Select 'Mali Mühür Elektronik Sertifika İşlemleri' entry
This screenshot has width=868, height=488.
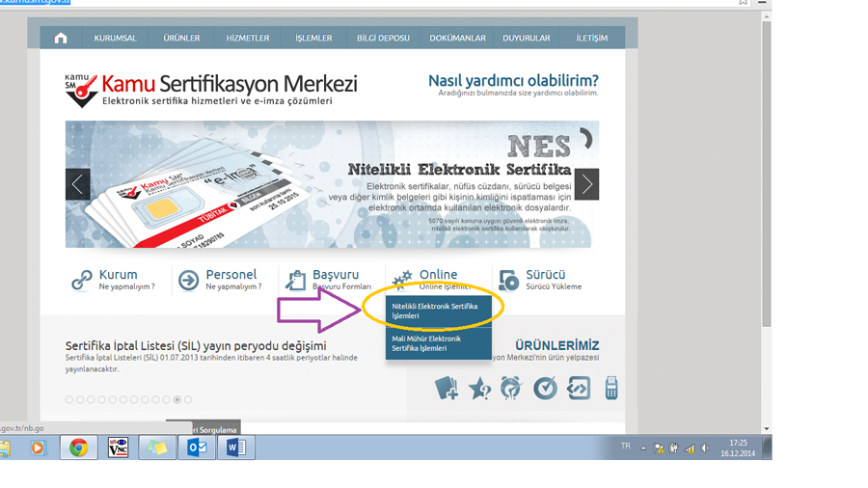(x=439, y=343)
